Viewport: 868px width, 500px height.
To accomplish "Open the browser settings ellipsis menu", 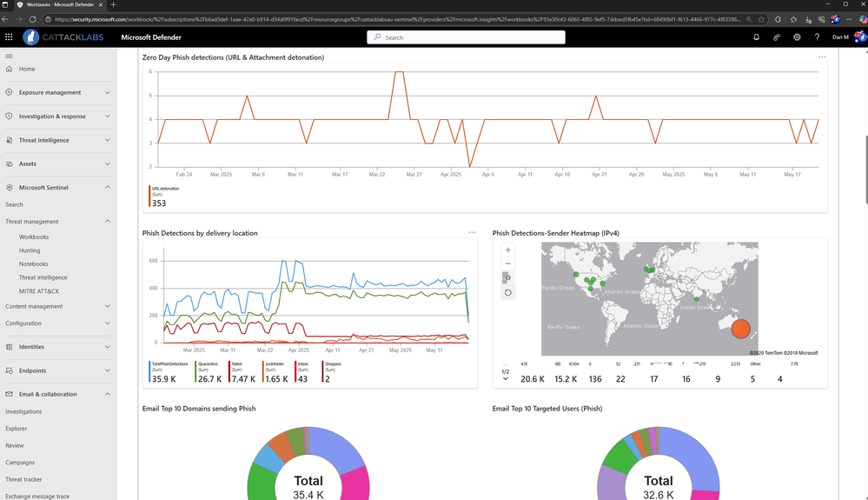I will pos(849,19).
